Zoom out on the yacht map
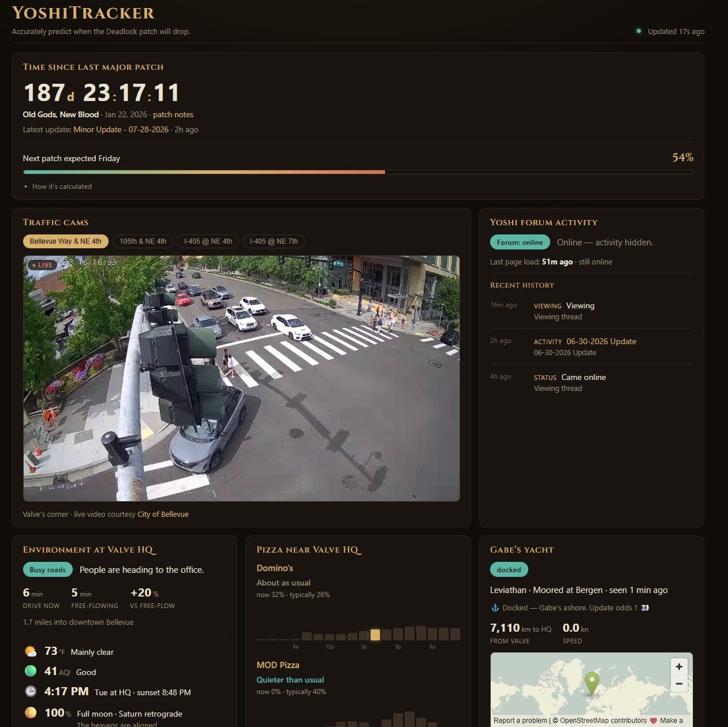Viewport: 728px width, 727px height. (679, 684)
